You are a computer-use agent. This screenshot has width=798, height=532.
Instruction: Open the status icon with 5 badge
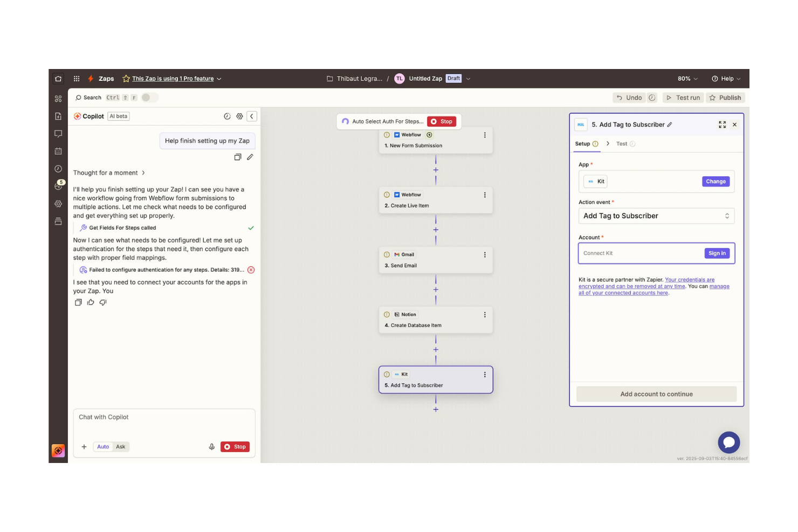[59, 185]
